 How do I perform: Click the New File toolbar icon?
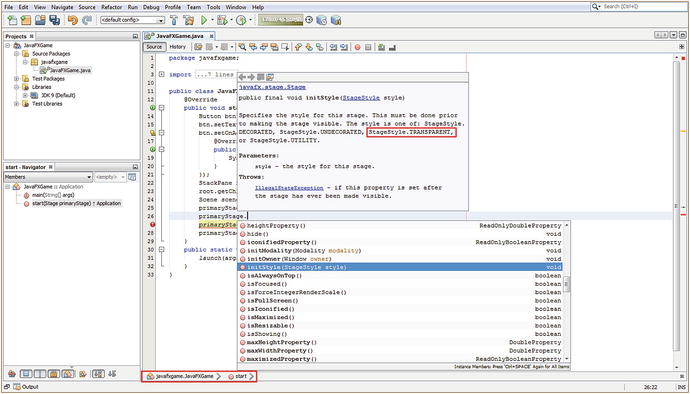click(13, 20)
